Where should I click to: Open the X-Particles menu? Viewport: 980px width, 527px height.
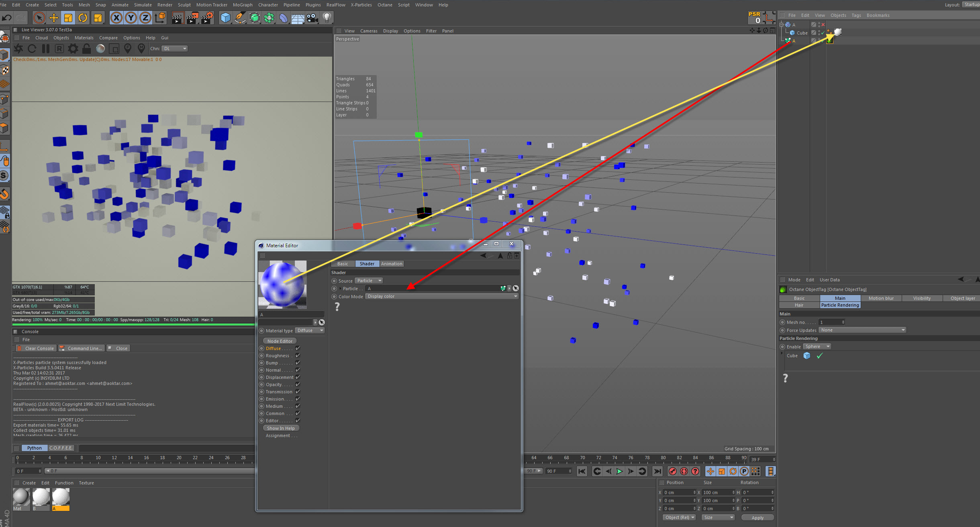(x=361, y=5)
